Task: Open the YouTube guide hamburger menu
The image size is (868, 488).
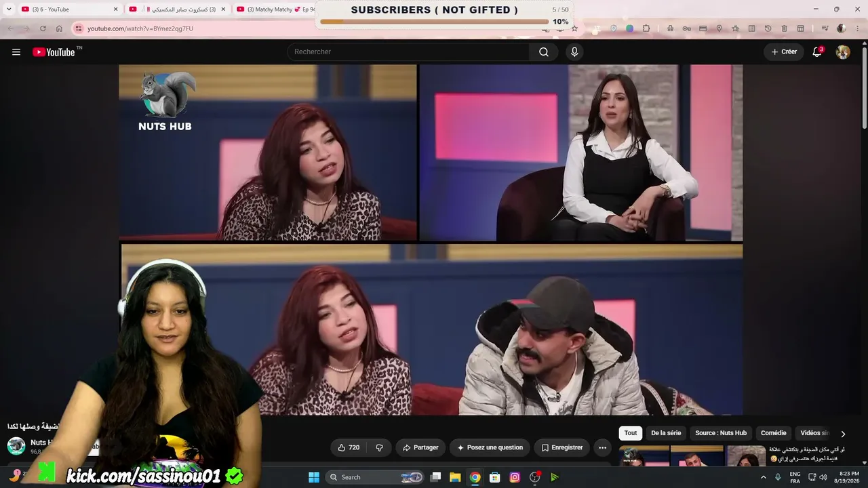Action: (x=16, y=52)
